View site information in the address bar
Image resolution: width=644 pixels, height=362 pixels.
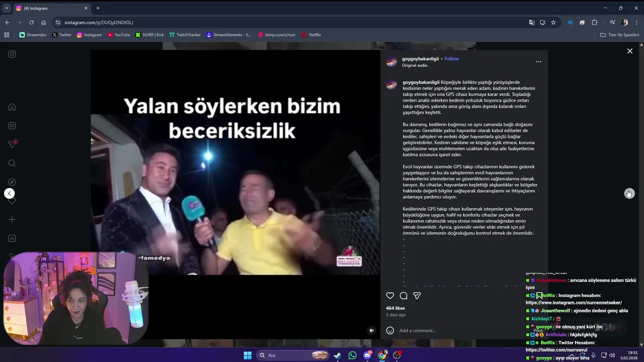pyautogui.click(x=58, y=22)
